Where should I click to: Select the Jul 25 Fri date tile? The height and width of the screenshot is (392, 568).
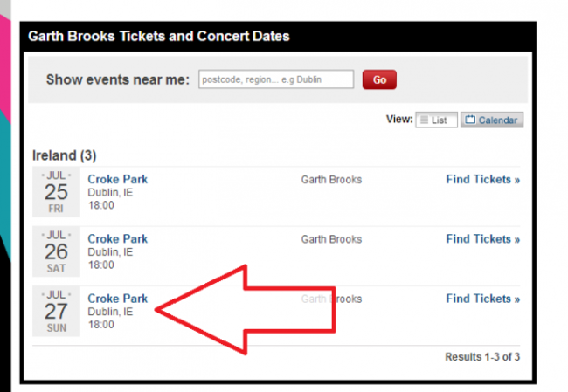click(55, 192)
